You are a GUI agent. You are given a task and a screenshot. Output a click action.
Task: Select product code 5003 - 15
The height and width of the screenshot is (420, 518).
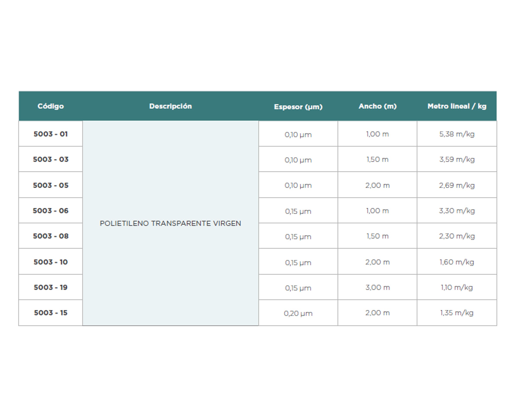click(x=51, y=313)
